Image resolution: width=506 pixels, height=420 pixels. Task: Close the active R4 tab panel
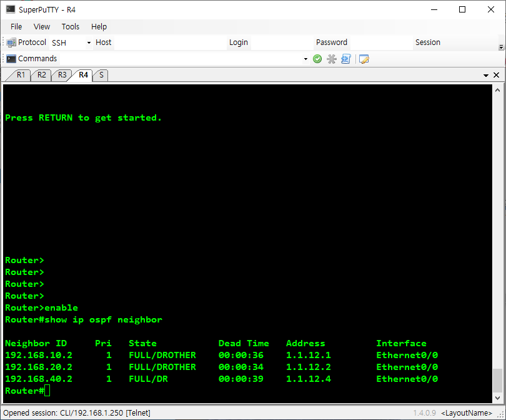coord(497,75)
